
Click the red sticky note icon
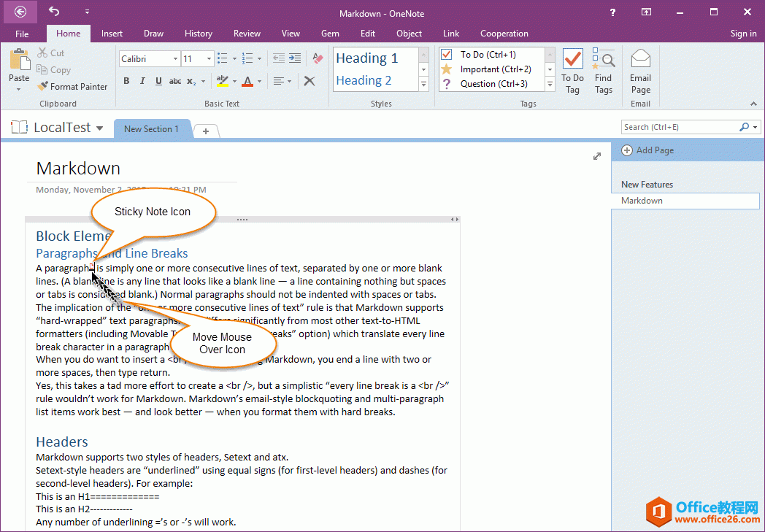click(x=92, y=266)
